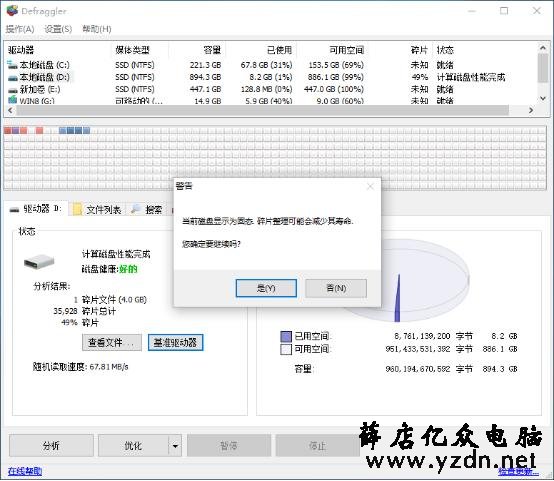This screenshot has height=481, width=554.
Task: Click the 35,928 碎片总计 text
Action: [x=84, y=311]
